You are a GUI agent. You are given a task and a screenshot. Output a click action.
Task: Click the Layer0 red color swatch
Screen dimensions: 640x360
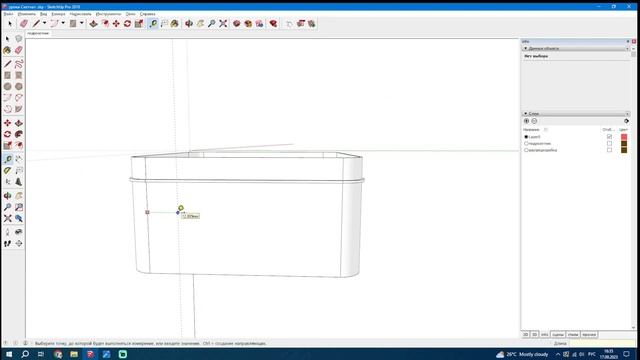pyautogui.click(x=624, y=137)
